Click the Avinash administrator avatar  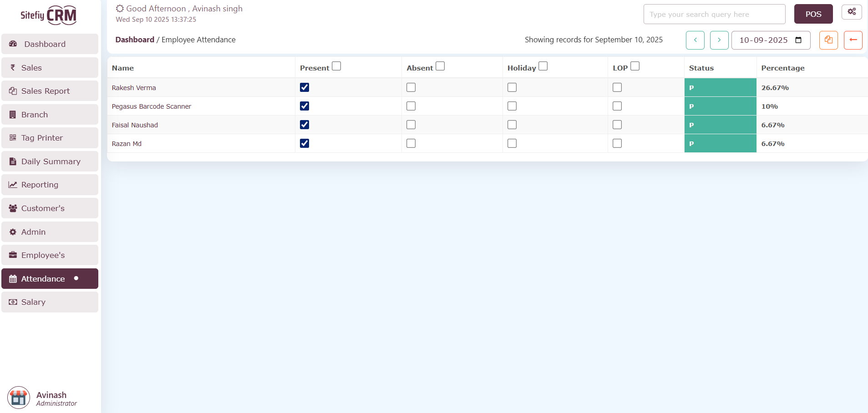coord(19,398)
